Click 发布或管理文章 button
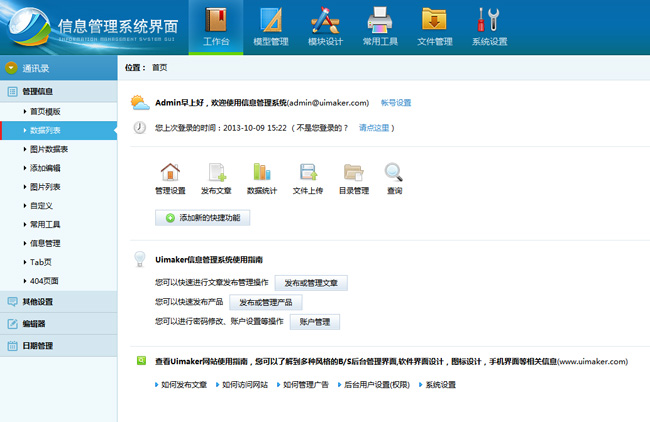The image size is (650, 422). pyautogui.click(x=311, y=283)
